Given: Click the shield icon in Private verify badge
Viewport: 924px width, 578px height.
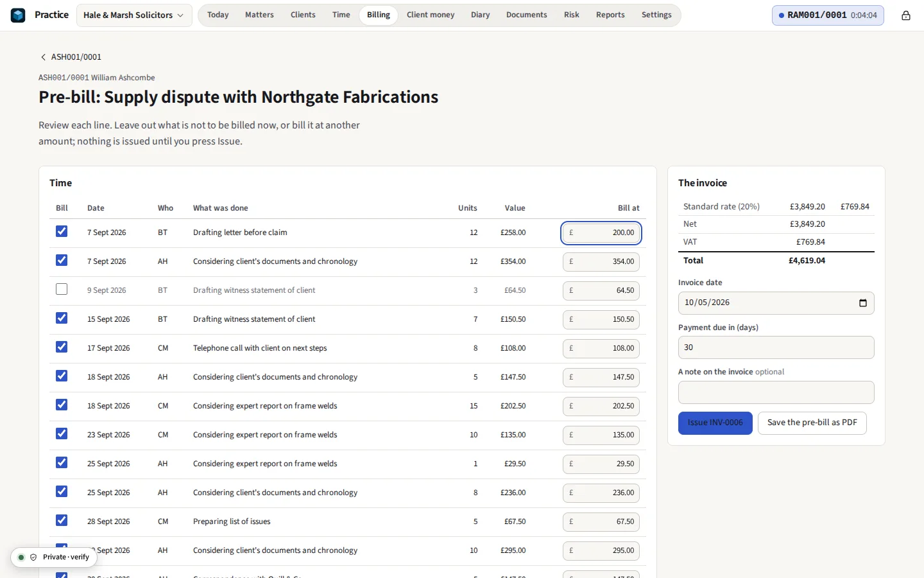Looking at the screenshot, I should click(33, 557).
